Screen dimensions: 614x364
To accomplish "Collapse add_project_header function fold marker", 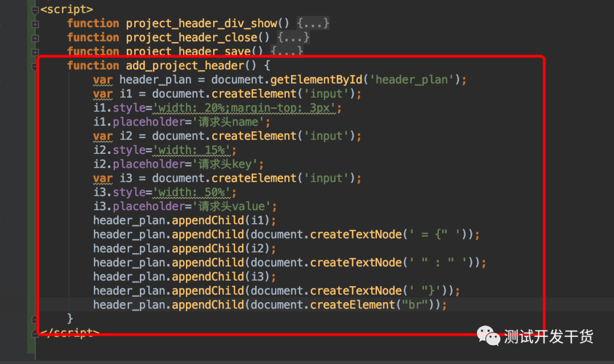I will point(35,66).
